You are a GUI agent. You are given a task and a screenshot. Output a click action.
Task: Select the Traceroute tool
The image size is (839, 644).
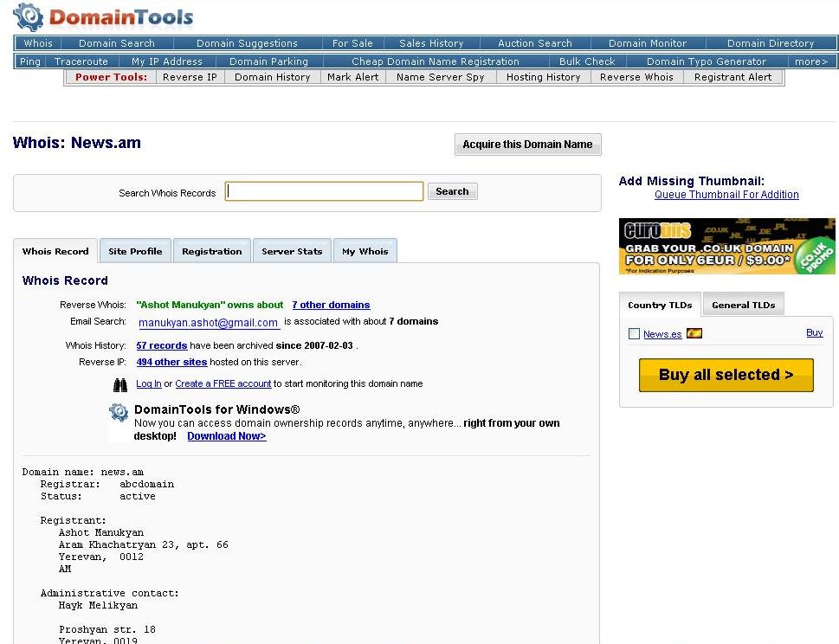pyautogui.click(x=81, y=61)
